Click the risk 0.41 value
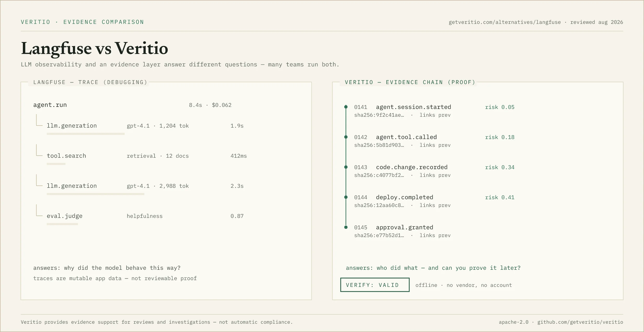This screenshot has height=332, width=644. 500,197
